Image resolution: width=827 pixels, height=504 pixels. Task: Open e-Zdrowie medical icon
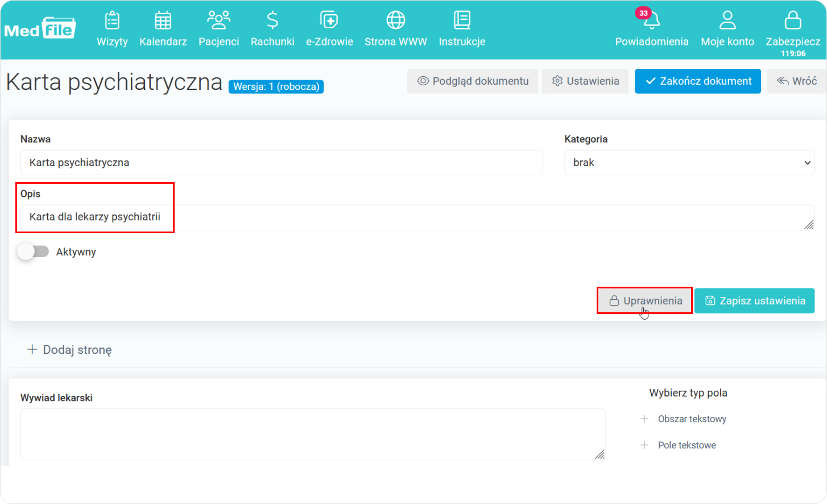(329, 20)
